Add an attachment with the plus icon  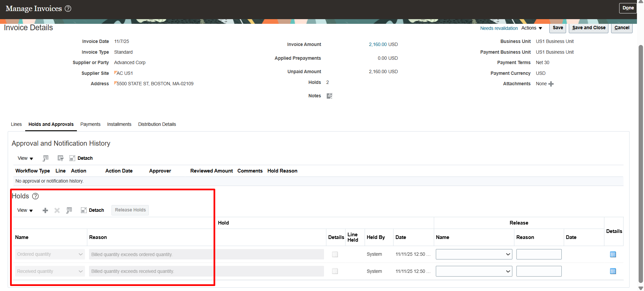[551, 84]
